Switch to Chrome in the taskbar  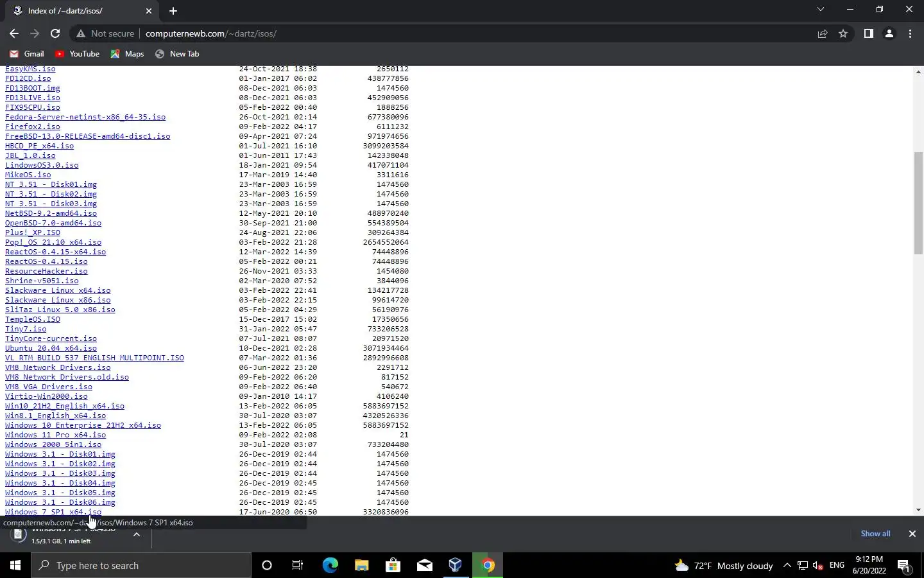[488, 565]
